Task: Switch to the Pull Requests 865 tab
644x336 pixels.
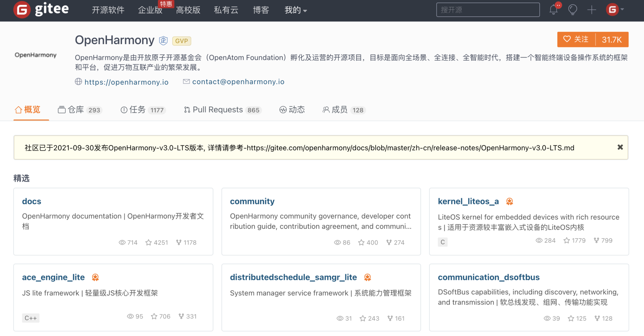Action: click(x=222, y=110)
